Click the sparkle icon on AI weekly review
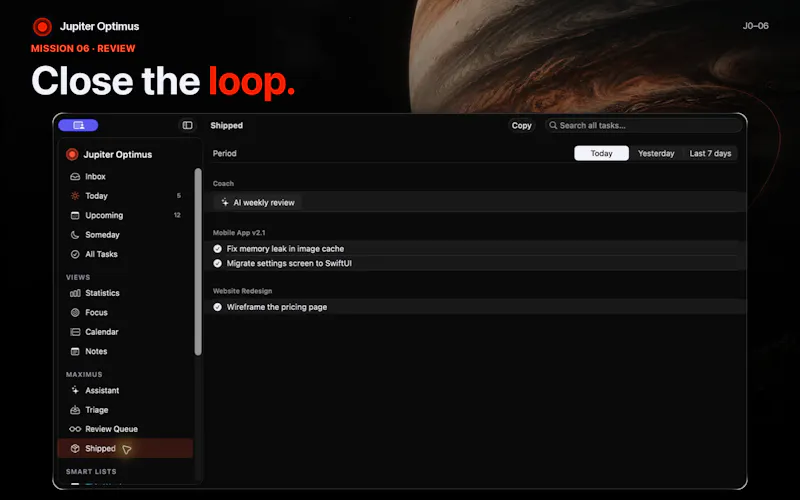The width and height of the screenshot is (800, 500). 224,203
